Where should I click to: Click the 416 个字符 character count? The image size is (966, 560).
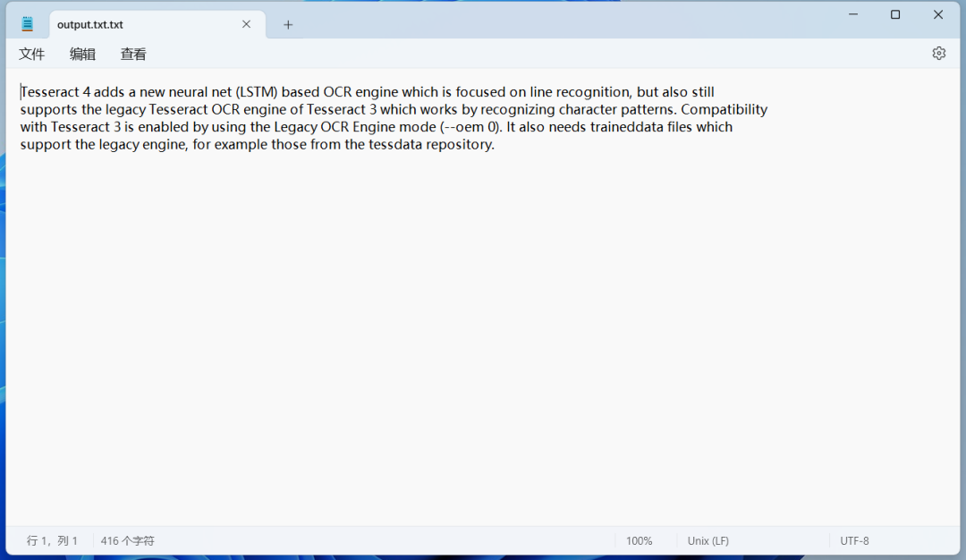[128, 541]
